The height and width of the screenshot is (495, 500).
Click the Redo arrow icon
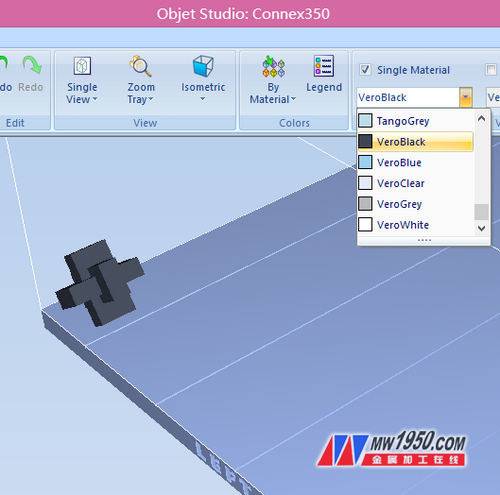32,65
